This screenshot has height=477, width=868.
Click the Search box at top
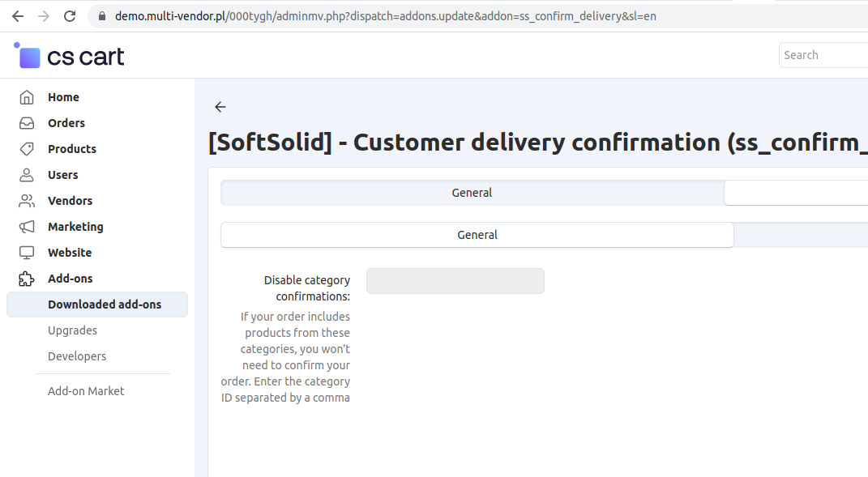click(x=823, y=55)
